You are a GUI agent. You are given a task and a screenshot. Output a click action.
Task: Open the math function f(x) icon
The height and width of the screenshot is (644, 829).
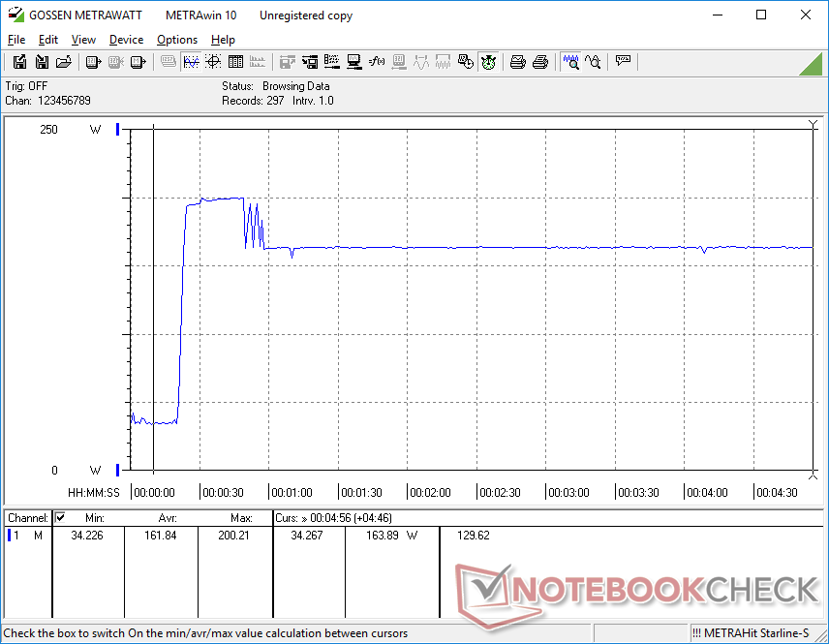pyautogui.click(x=377, y=62)
